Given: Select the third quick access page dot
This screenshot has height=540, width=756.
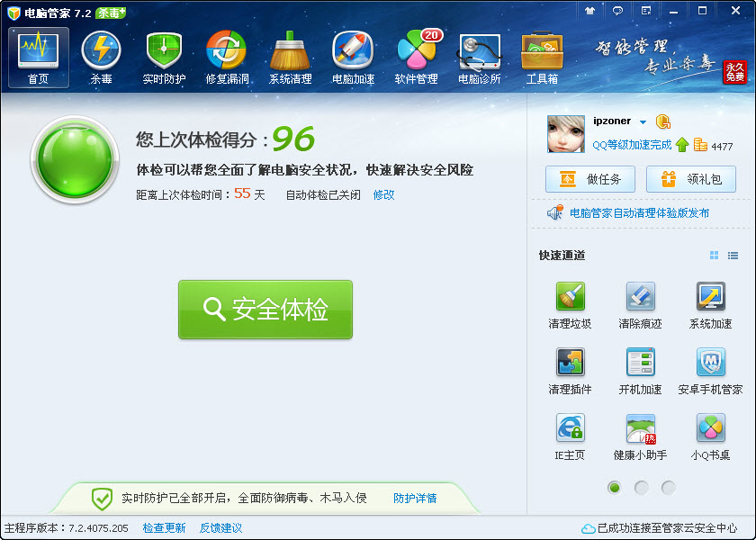Looking at the screenshot, I should point(668,488).
